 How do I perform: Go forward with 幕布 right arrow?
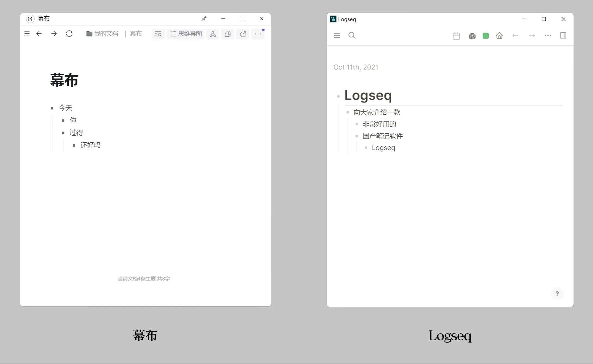click(x=54, y=34)
